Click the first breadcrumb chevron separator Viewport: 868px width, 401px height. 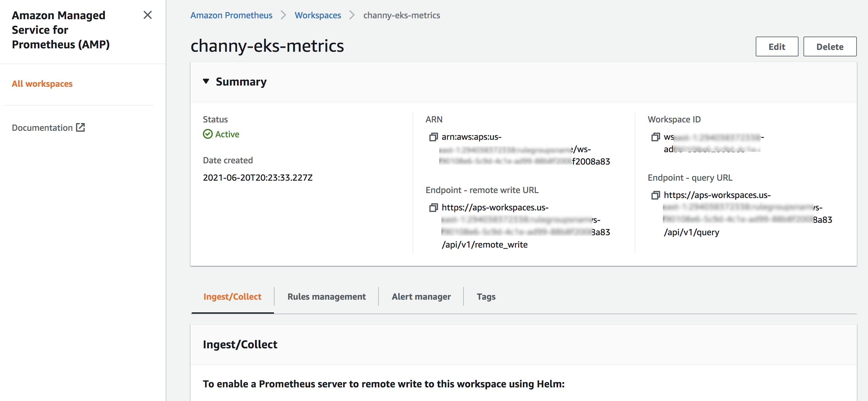(283, 15)
